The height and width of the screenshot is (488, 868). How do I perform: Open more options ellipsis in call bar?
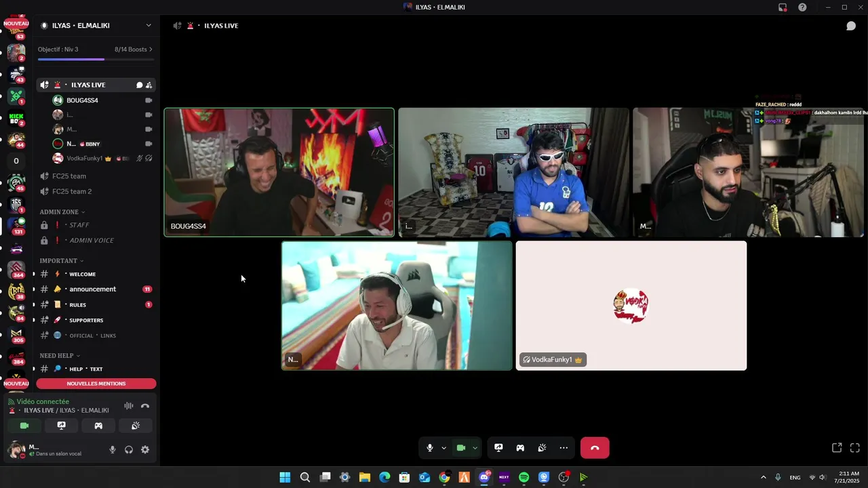(564, 448)
